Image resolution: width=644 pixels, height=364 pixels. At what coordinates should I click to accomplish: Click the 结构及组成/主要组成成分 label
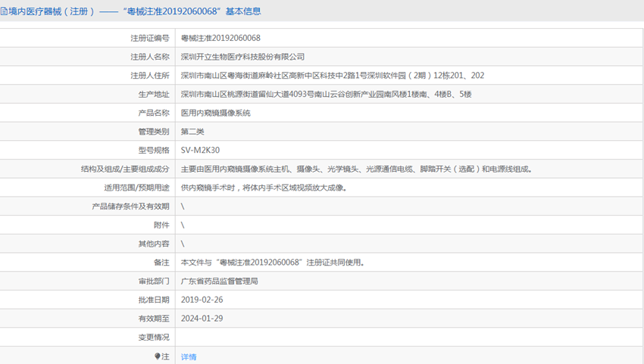[x=125, y=169]
